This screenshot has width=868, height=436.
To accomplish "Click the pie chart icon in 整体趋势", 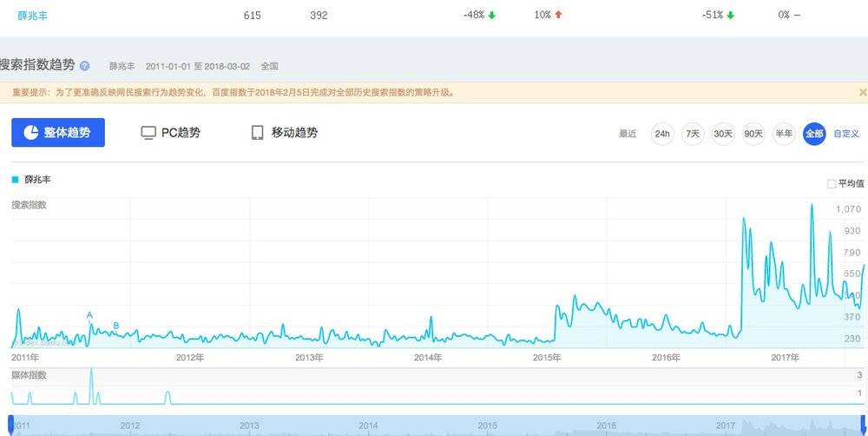I will tap(31, 132).
